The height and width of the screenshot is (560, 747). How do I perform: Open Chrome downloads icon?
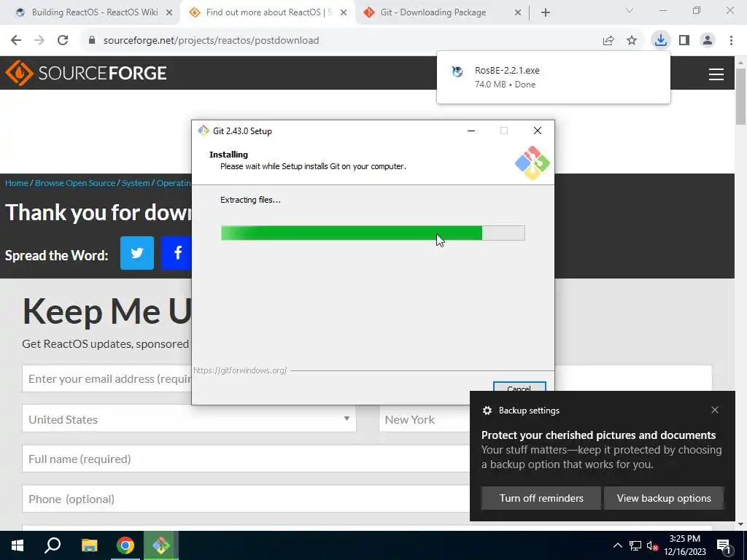[x=660, y=41]
